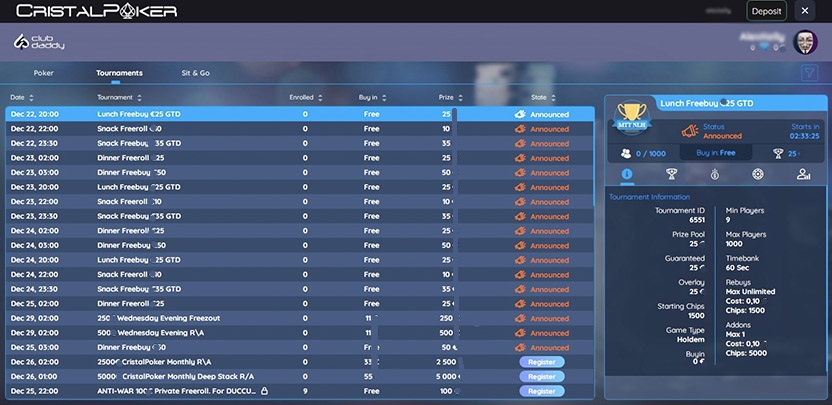Sort by Enrolled column arrows
The width and height of the screenshot is (832, 405).
[x=320, y=98]
